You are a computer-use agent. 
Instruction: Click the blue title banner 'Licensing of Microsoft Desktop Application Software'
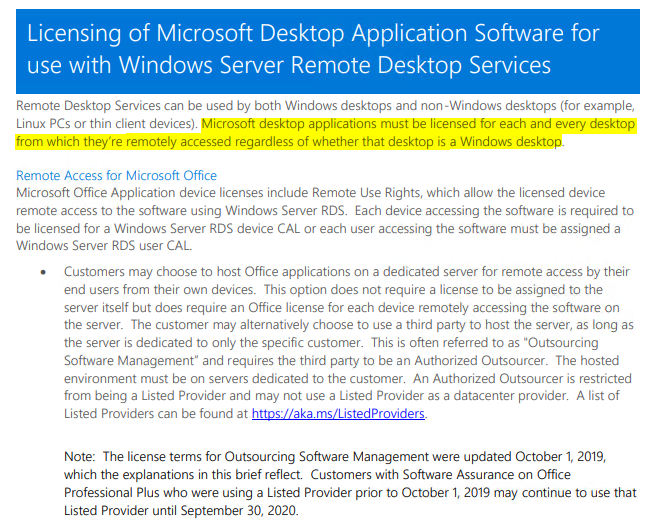point(328,52)
